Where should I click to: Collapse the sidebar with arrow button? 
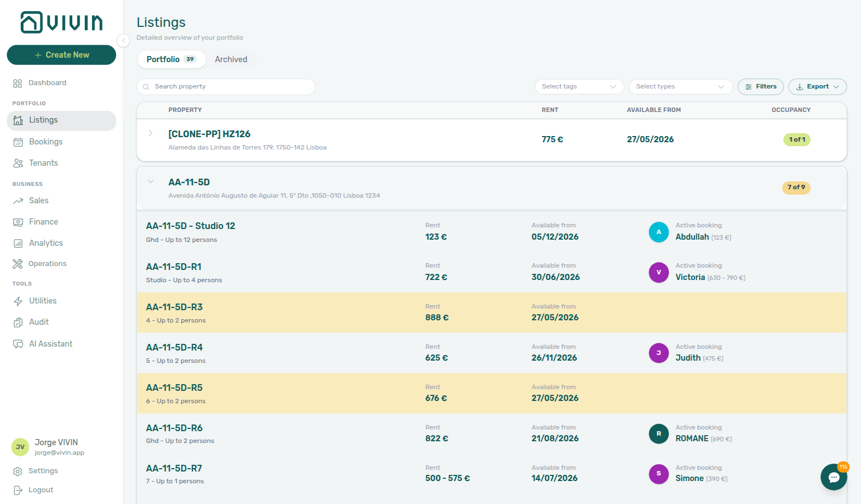pyautogui.click(x=123, y=40)
